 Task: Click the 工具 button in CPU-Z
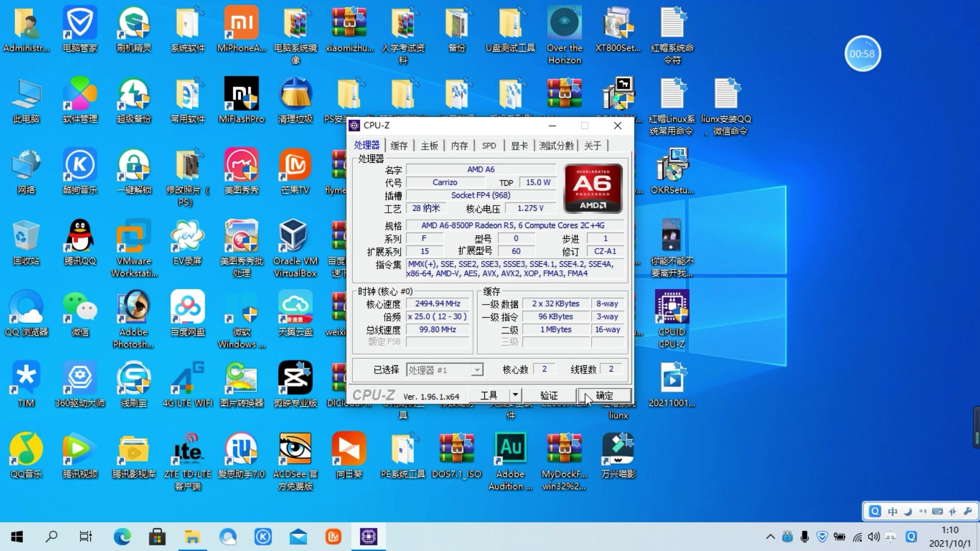point(489,395)
